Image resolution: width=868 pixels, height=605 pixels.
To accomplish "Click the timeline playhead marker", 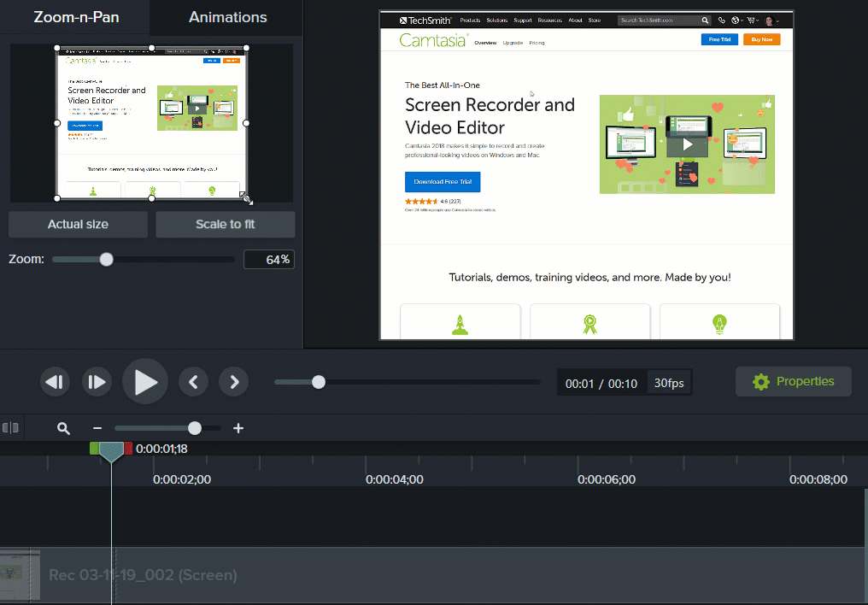I will coord(111,452).
